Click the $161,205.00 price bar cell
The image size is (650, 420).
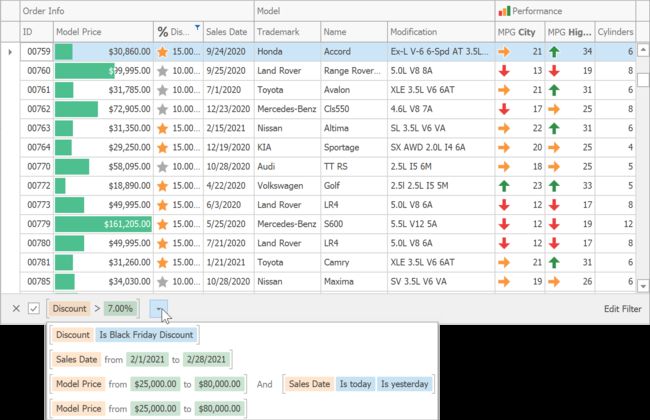[x=103, y=224]
